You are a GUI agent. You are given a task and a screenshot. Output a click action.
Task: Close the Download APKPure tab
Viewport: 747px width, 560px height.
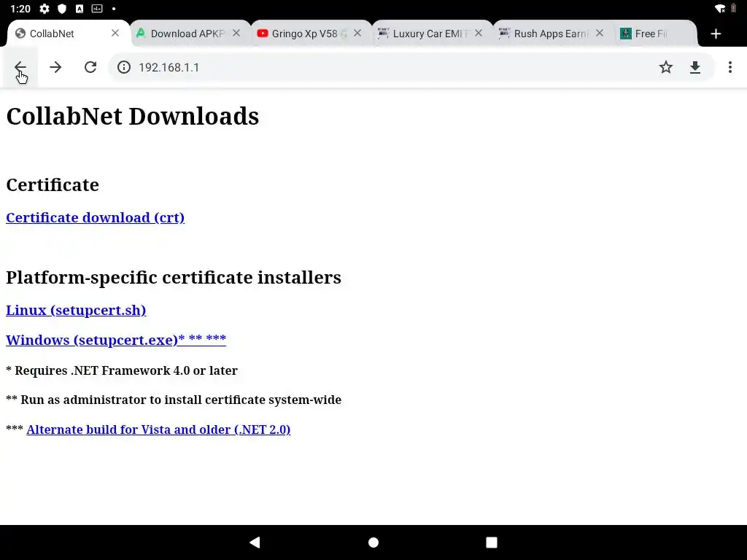236,33
